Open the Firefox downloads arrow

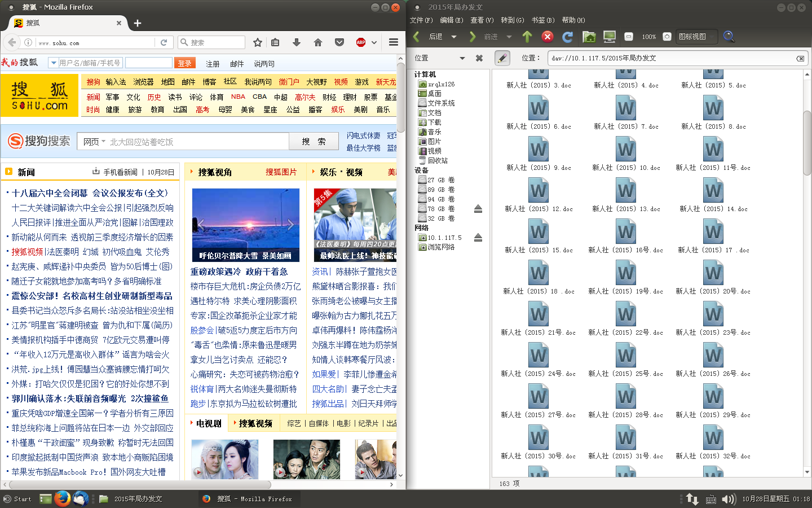click(x=297, y=42)
